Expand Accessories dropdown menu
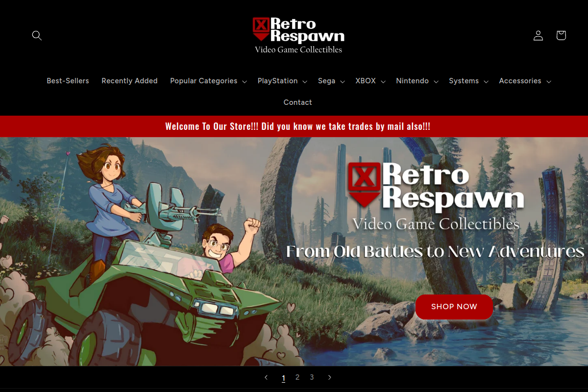The width and height of the screenshot is (588, 392). [525, 81]
